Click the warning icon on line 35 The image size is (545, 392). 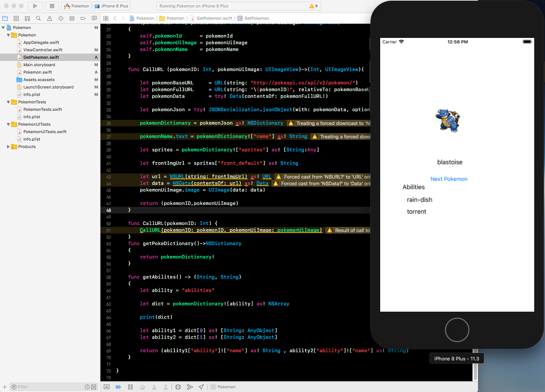[x=291, y=123]
